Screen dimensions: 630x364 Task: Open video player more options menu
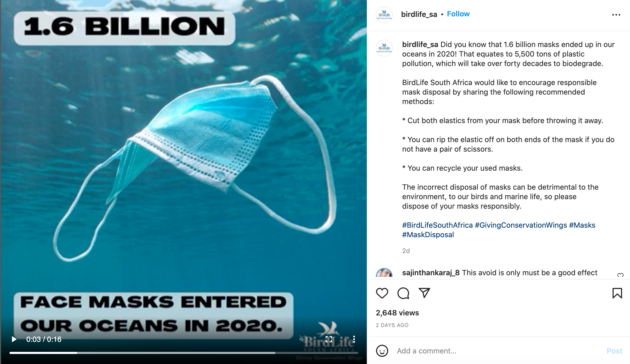click(354, 339)
